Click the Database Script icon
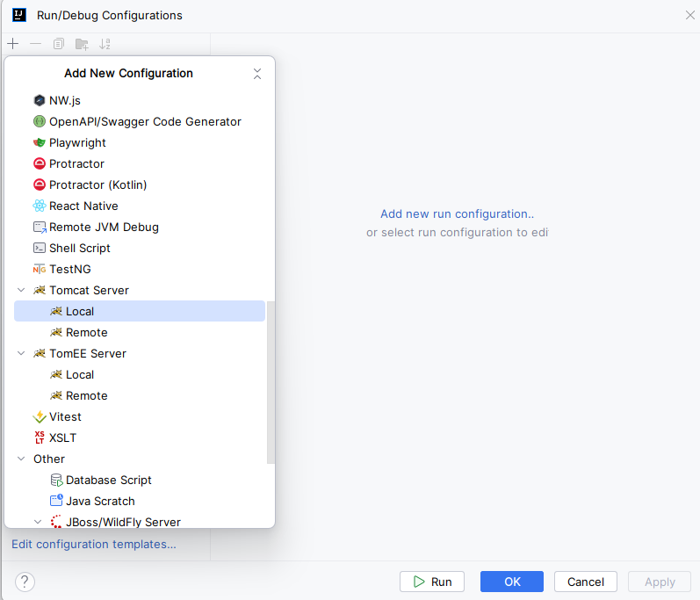The width and height of the screenshot is (700, 600). 56,481
